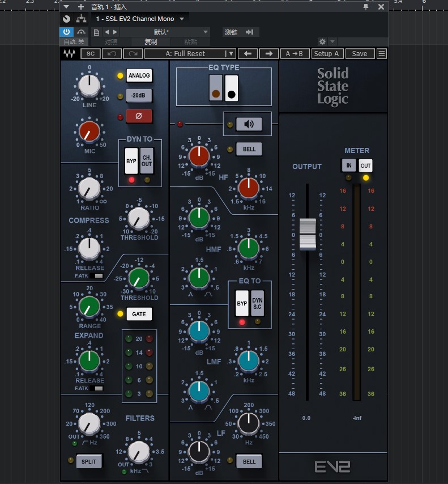Click the sidechain arrow icon next to 测链
The height and width of the screenshot is (484, 448).
pos(250,32)
